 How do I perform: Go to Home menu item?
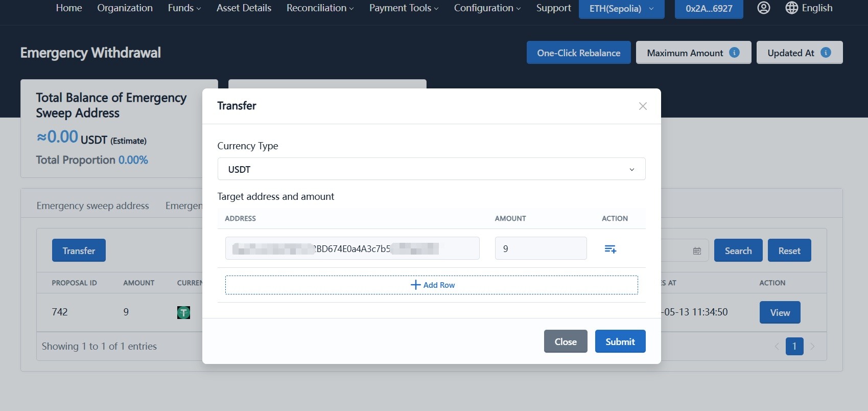(69, 8)
